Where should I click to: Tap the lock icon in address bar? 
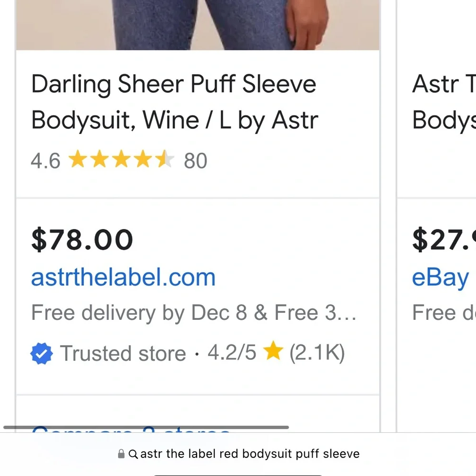121,454
